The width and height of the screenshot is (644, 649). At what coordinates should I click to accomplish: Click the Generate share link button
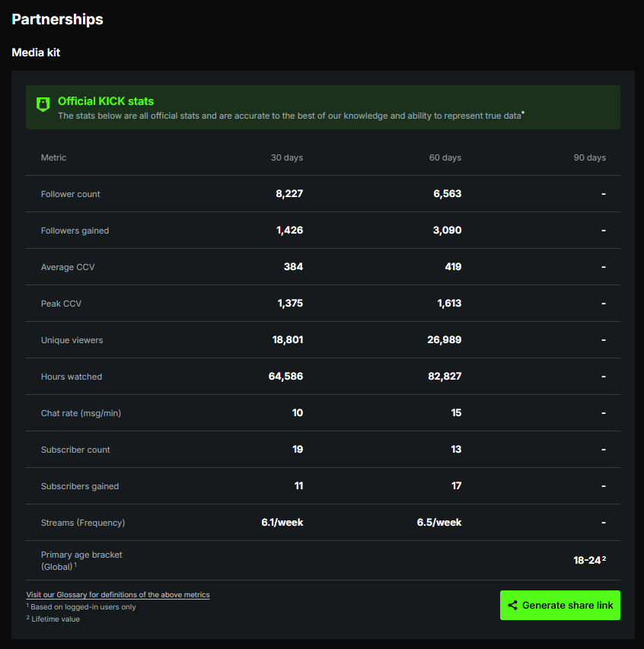(x=560, y=605)
